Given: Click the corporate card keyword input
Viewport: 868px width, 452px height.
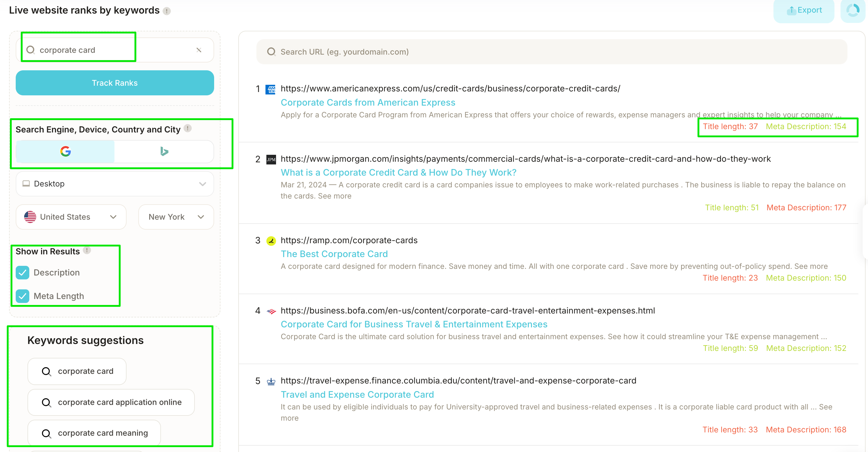Looking at the screenshot, I should [114, 50].
